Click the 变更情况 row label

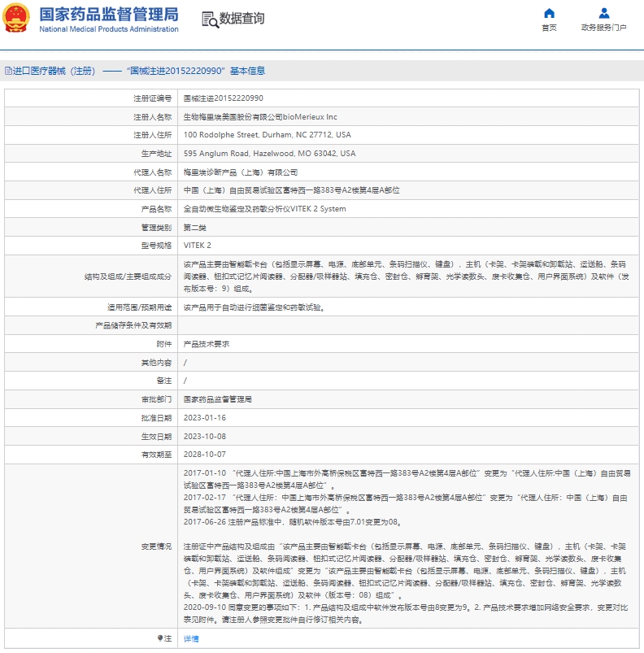click(156, 546)
